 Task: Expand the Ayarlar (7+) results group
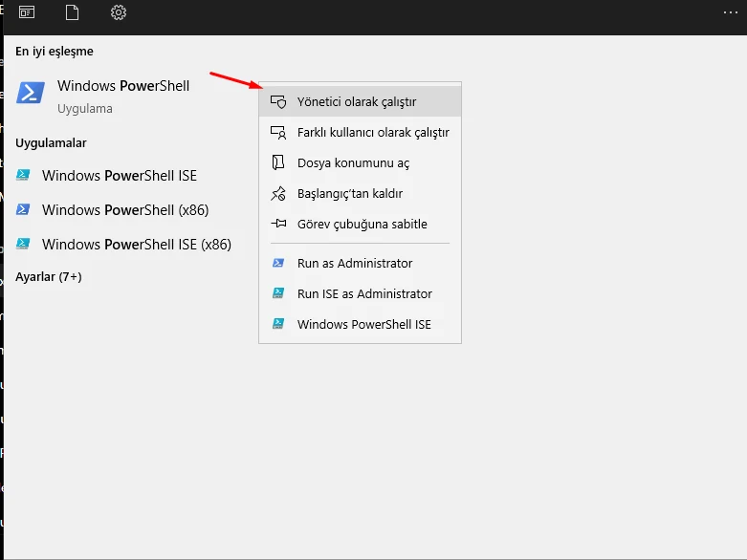(49, 276)
